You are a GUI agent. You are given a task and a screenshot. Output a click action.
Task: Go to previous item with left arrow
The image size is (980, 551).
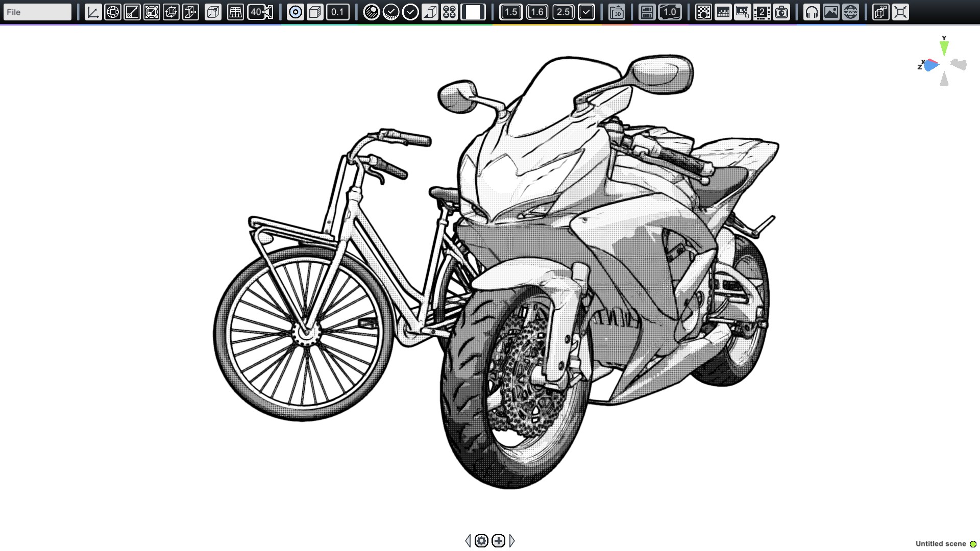(x=468, y=540)
